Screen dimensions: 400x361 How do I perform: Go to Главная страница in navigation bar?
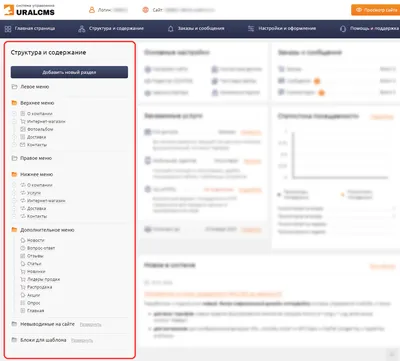(30, 29)
